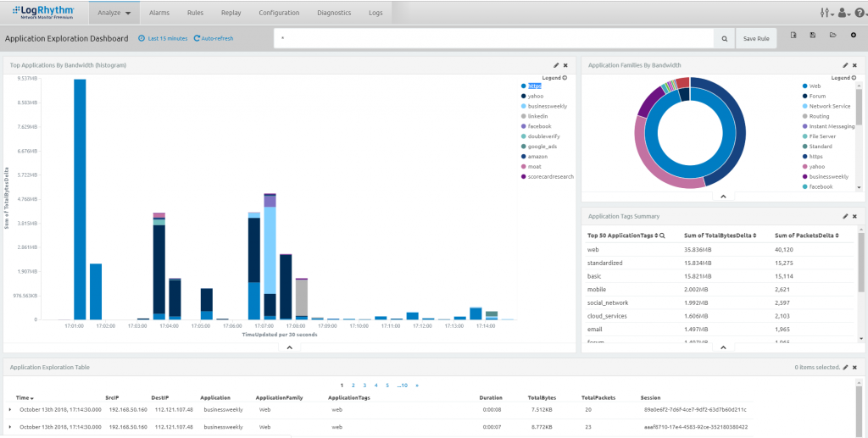Screen dimensions: 868x438
Task: Click the magnifier next to Top 50 ApplicationTags
Action: (x=662, y=236)
